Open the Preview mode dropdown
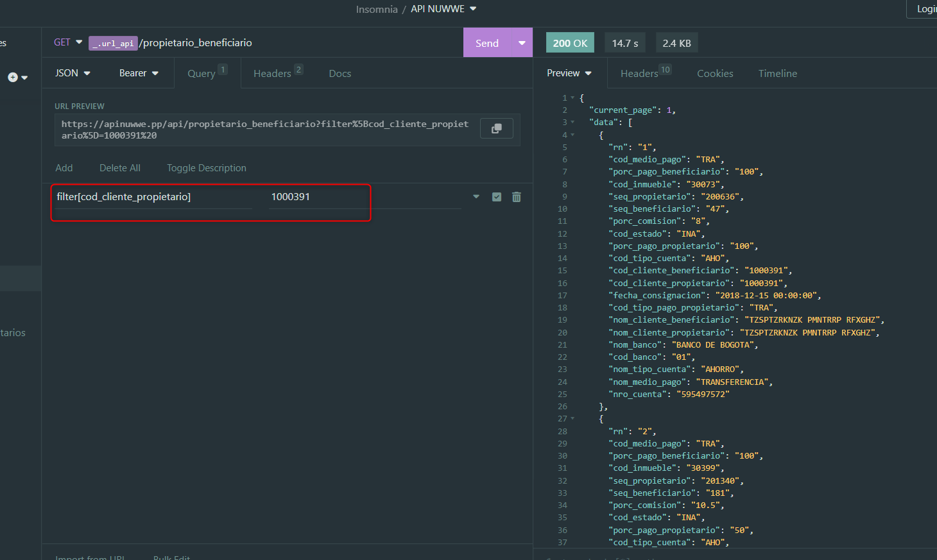The width and height of the screenshot is (937, 560). point(569,73)
